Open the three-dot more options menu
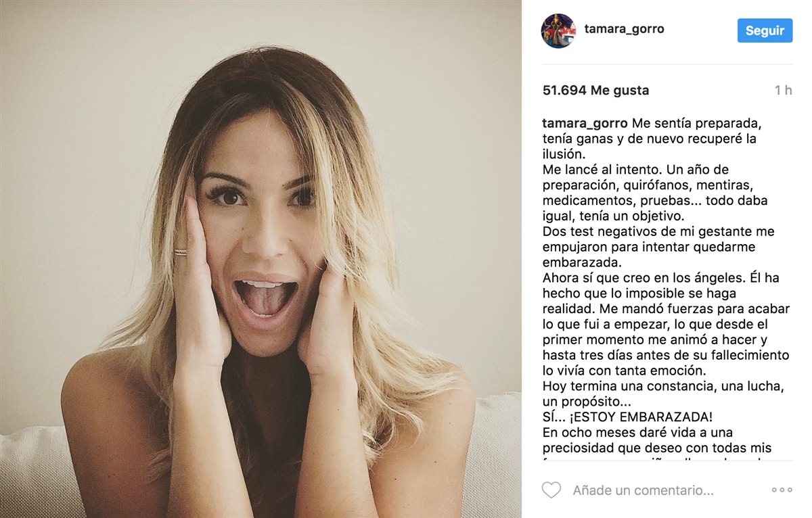 click(782, 490)
